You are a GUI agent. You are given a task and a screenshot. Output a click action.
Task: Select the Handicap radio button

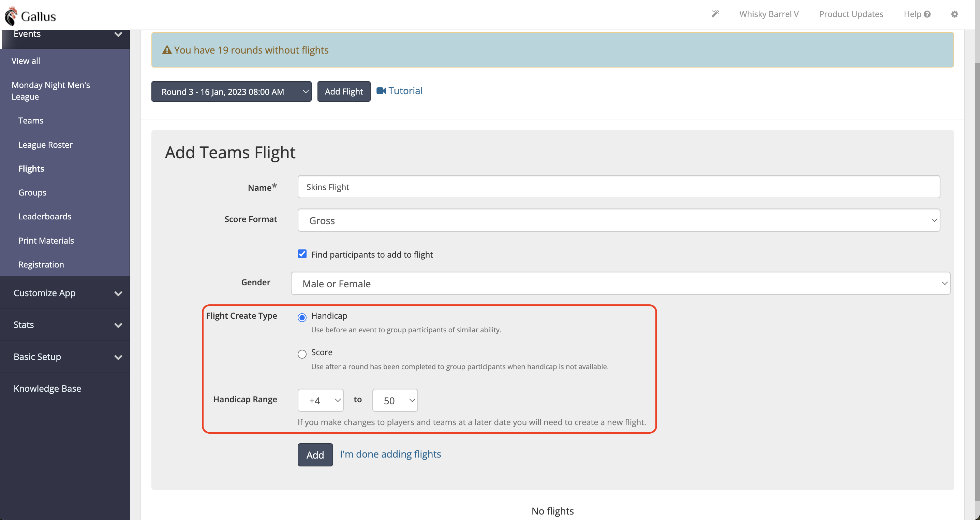click(302, 317)
